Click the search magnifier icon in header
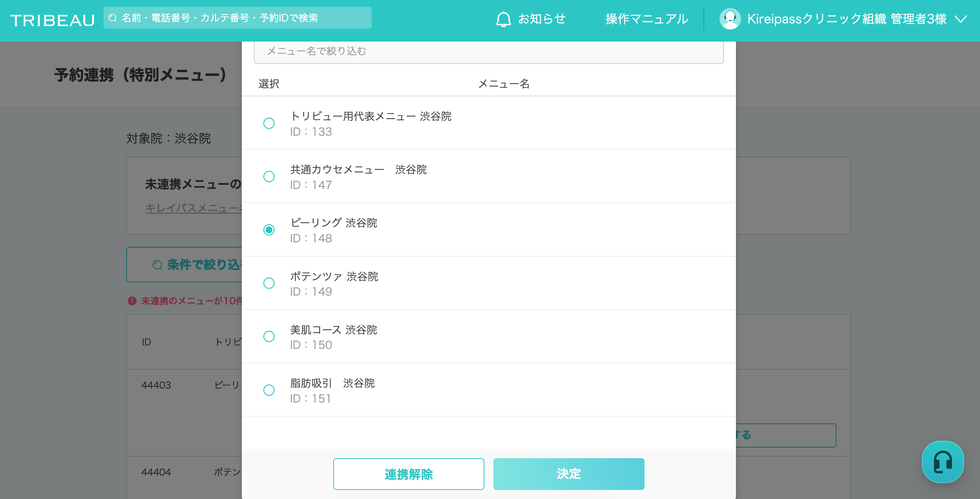 [x=113, y=18]
